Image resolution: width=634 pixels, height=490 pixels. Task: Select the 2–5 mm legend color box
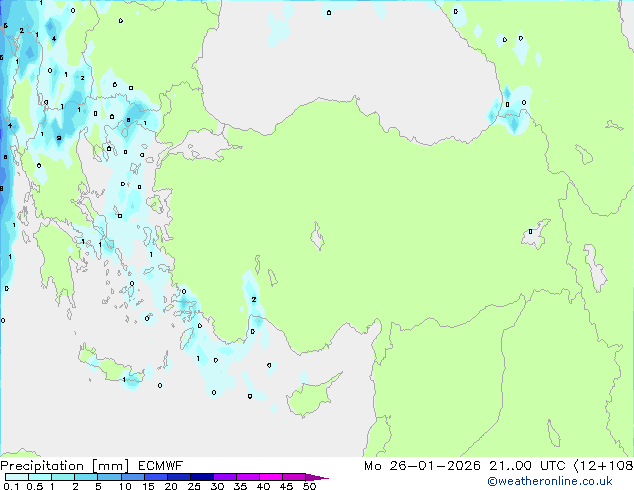[86, 477]
